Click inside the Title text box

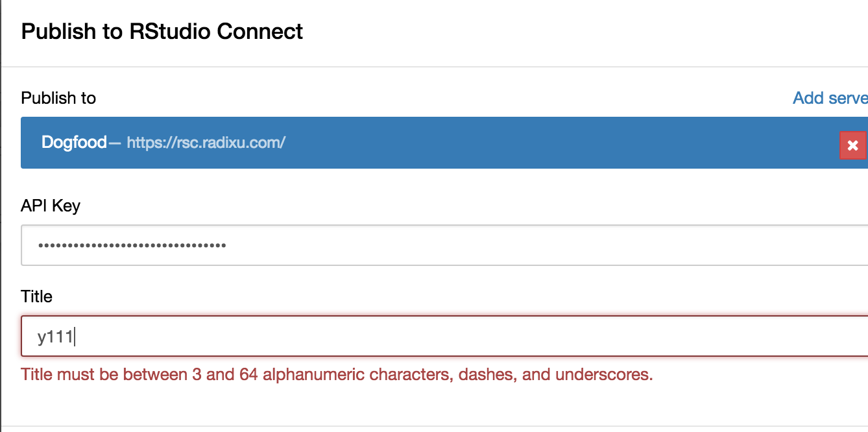pos(259,336)
